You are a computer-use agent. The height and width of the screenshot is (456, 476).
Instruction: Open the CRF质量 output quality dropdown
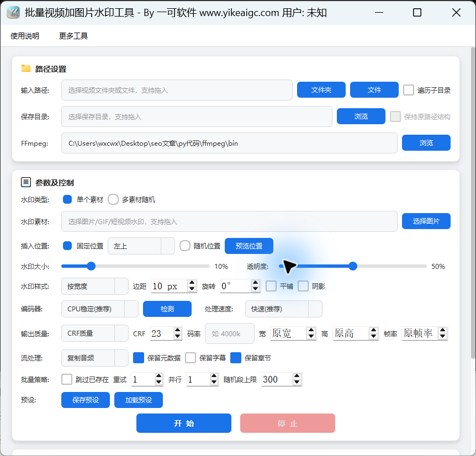[95, 333]
